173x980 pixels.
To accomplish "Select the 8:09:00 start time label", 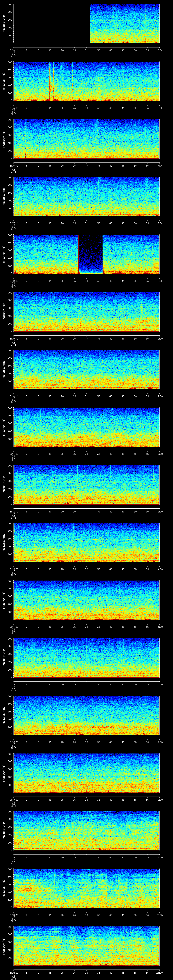I will point(14,339).
